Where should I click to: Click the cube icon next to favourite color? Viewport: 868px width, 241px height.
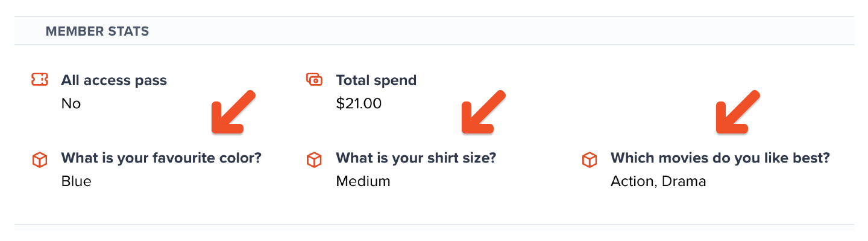coord(39,160)
